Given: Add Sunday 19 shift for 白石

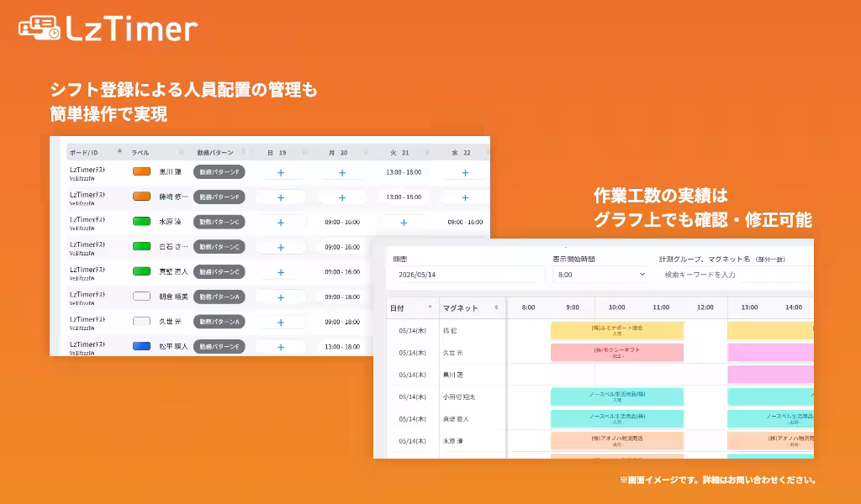Looking at the screenshot, I should point(281,247).
